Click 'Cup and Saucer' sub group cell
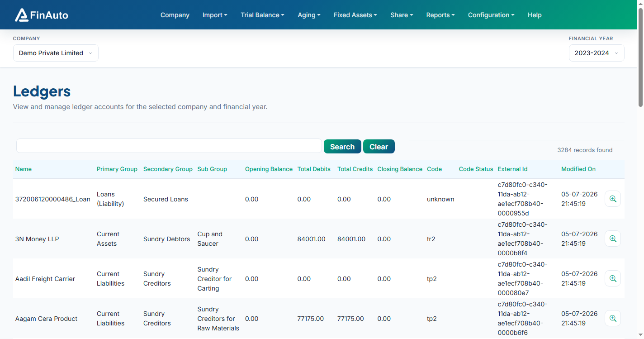The height and width of the screenshot is (339, 644). 210,239
